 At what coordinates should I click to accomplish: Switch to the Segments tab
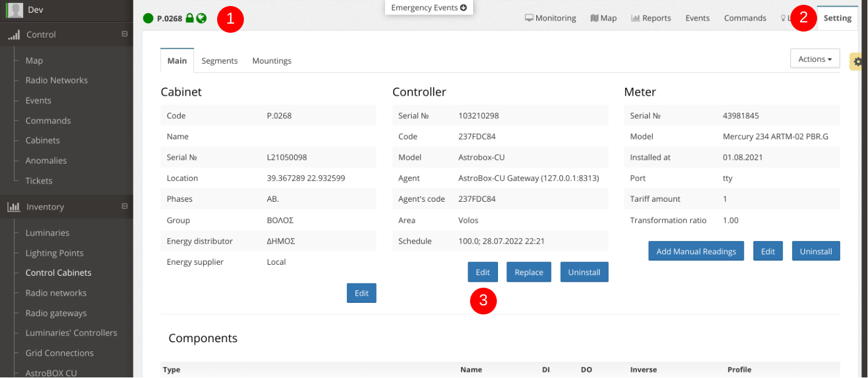click(x=220, y=61)
